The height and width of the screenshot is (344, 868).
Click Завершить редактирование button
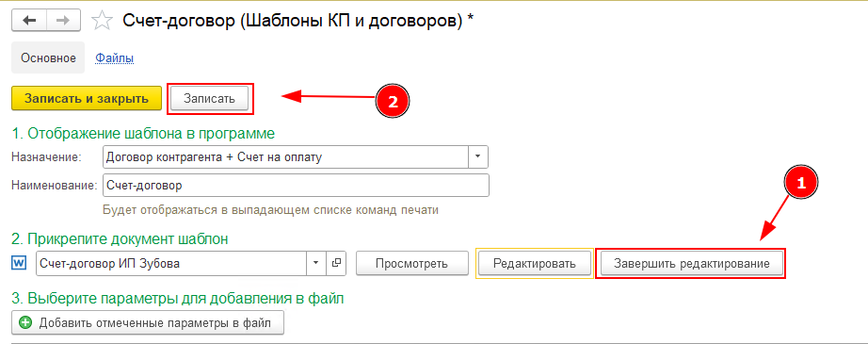pyautogui.click(x=691, y=264)
